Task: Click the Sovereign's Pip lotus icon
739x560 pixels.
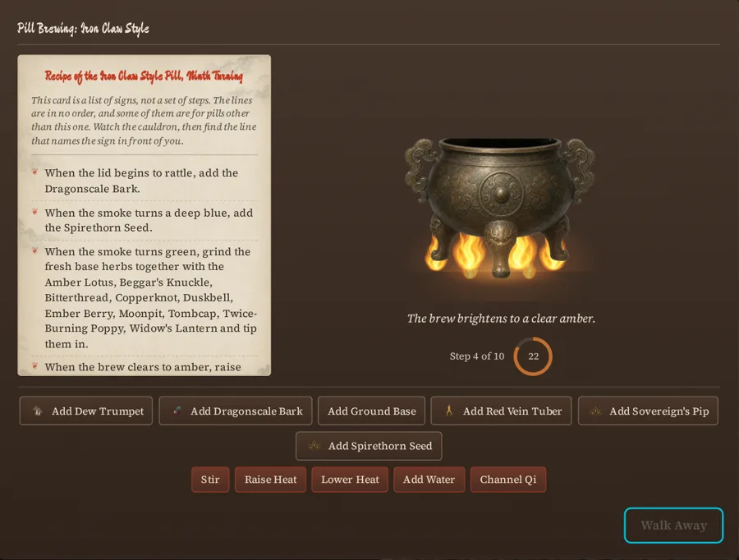Action: pyautogui.click(x=596, y=411)
